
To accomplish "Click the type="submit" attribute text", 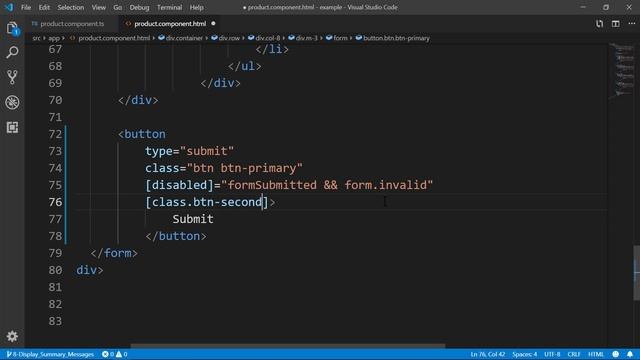I will coord(189,151).
